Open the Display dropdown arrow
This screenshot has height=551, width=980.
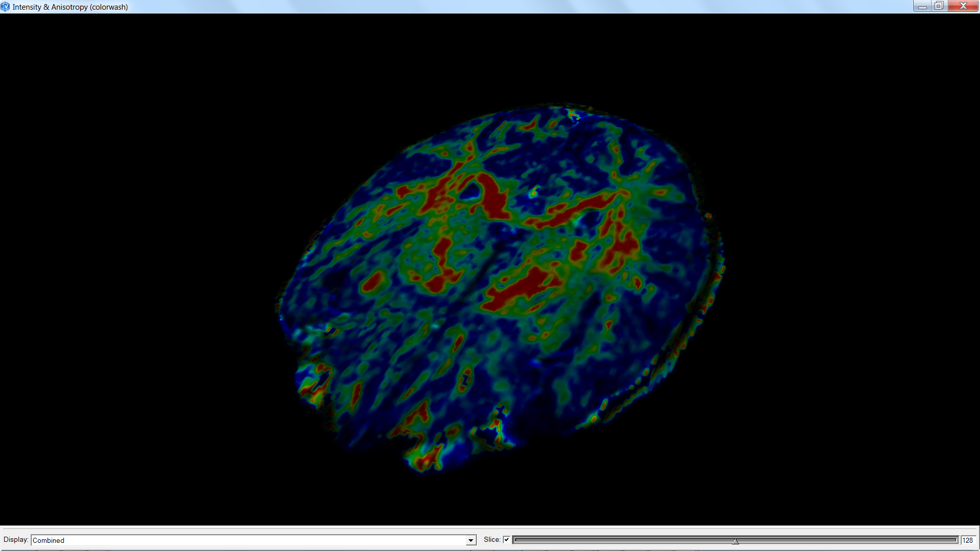471,540
